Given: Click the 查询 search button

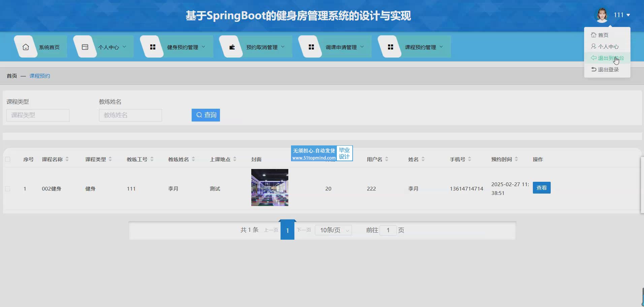Looking at the screenshot, I should click(205, 115).
